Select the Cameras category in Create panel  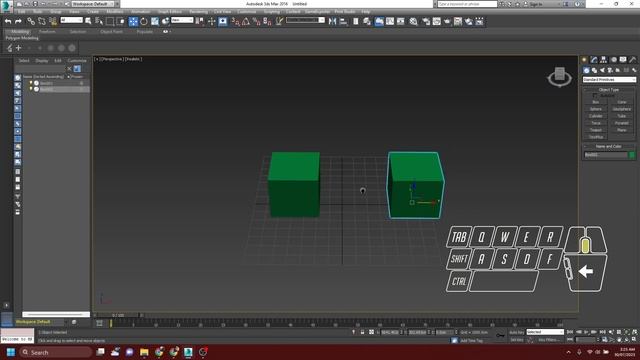pos(610,70)
